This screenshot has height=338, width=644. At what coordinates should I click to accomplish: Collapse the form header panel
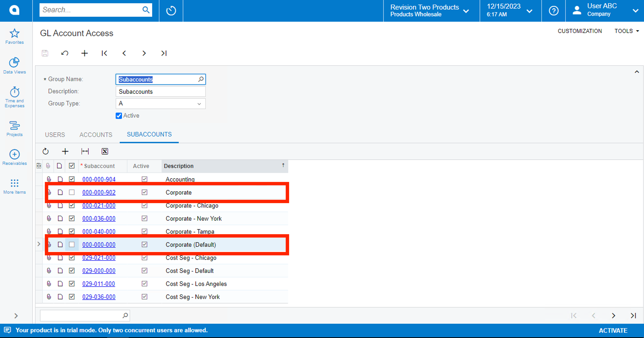[637, 72]
